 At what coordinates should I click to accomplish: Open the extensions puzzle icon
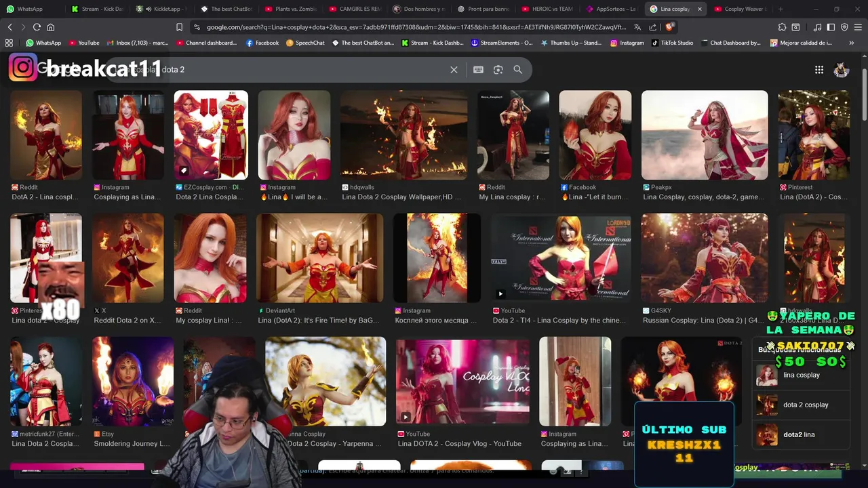782,27
